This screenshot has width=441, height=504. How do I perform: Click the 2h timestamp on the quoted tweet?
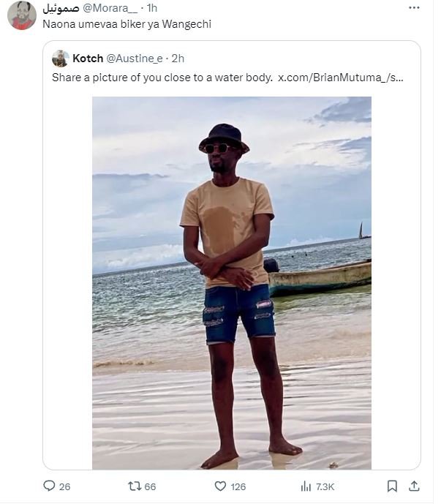[x=178, y=59]
